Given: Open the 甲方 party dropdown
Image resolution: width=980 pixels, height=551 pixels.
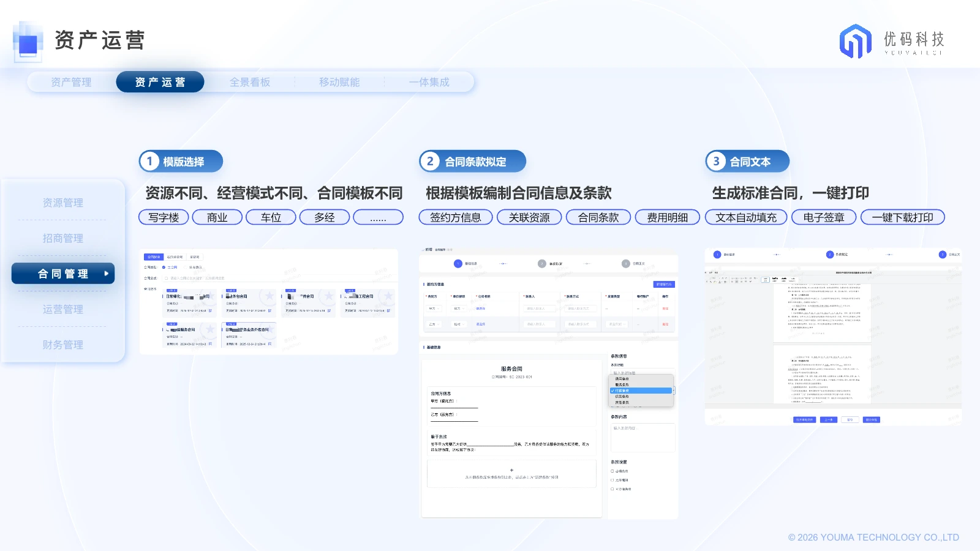Looking at the screenshot, I should coord(434,309).
